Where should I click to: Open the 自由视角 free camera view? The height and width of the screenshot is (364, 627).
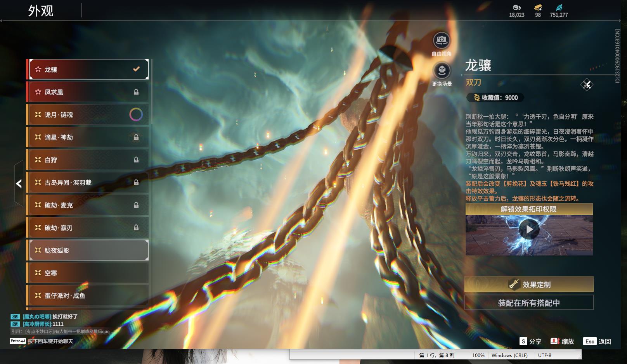(442, 40)
